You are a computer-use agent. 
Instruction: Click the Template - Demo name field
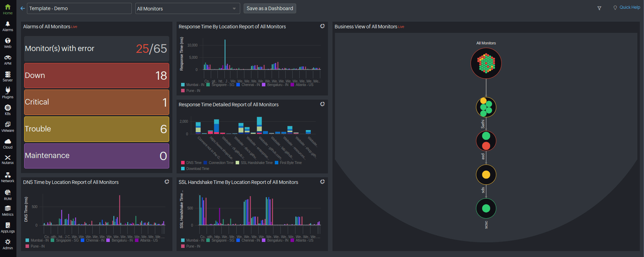pyautogui.click(x=79, y=8)
